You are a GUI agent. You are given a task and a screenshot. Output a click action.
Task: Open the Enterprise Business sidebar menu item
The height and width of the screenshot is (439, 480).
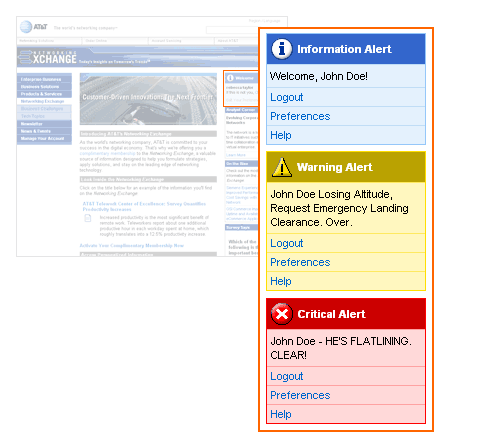point(44,79)
